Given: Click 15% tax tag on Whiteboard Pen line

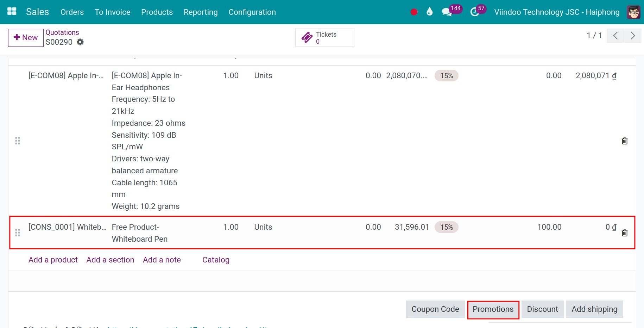Looking at the screenshot, I should 447,227.
